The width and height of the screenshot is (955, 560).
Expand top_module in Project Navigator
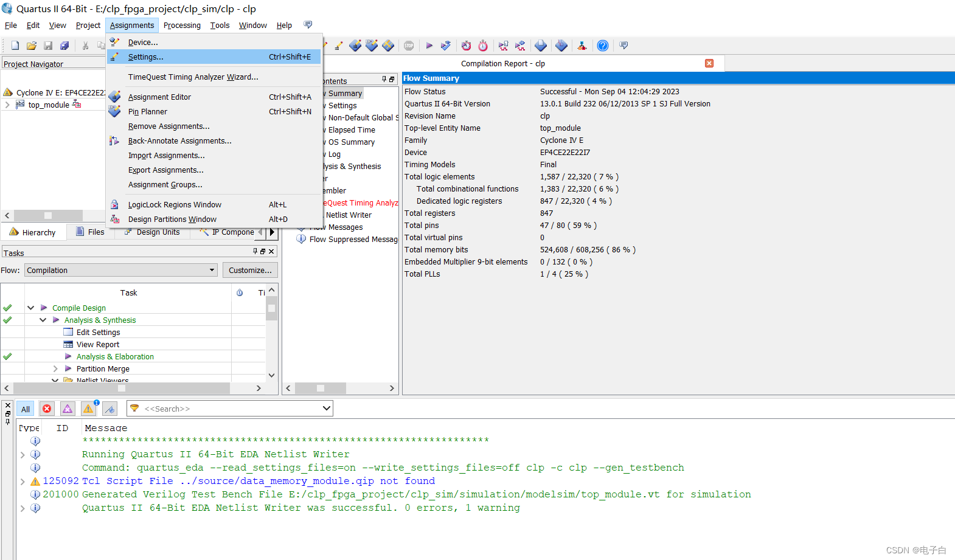tap(7, 105)
